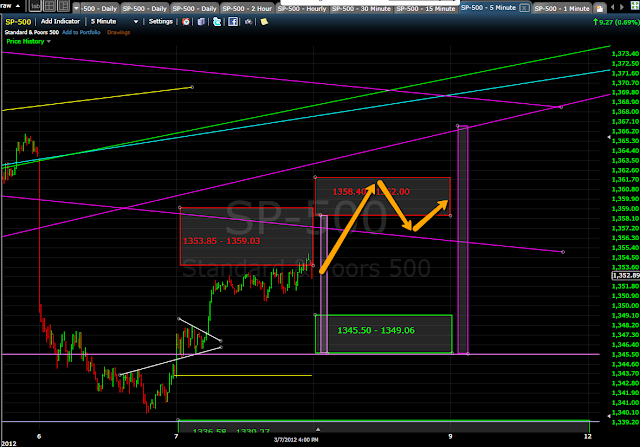Collapse the Draw panel arrow
640x447 pixels.
pyautogui.click(x=18, y=6)
